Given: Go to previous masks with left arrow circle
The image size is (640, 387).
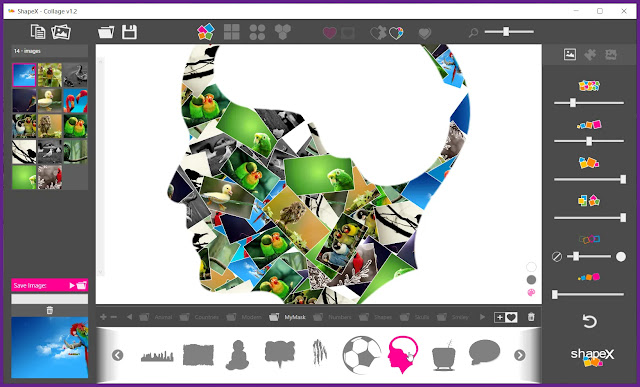Looking at the screenshot, I should click(x=118, y=355).
